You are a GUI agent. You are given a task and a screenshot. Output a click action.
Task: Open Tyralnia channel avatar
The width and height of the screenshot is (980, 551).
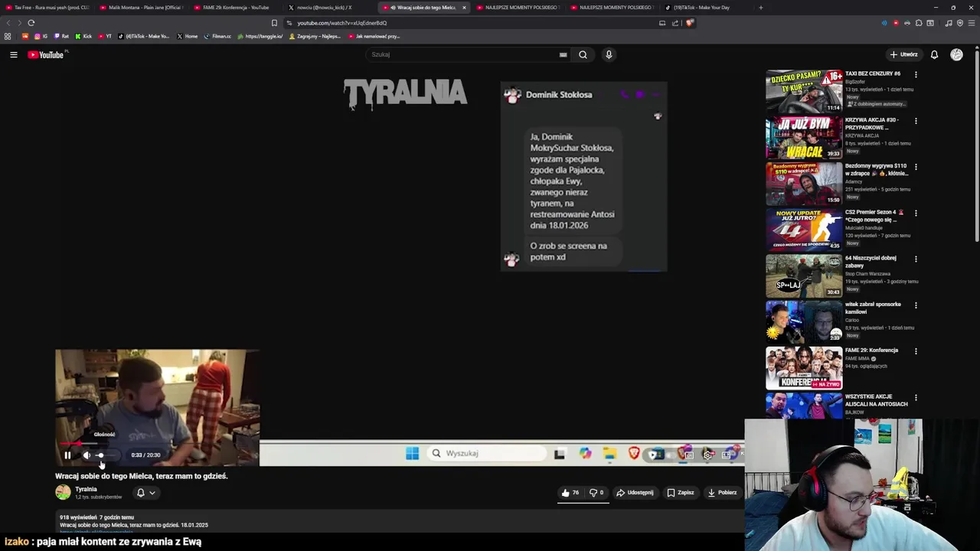[x=63, y=492]
